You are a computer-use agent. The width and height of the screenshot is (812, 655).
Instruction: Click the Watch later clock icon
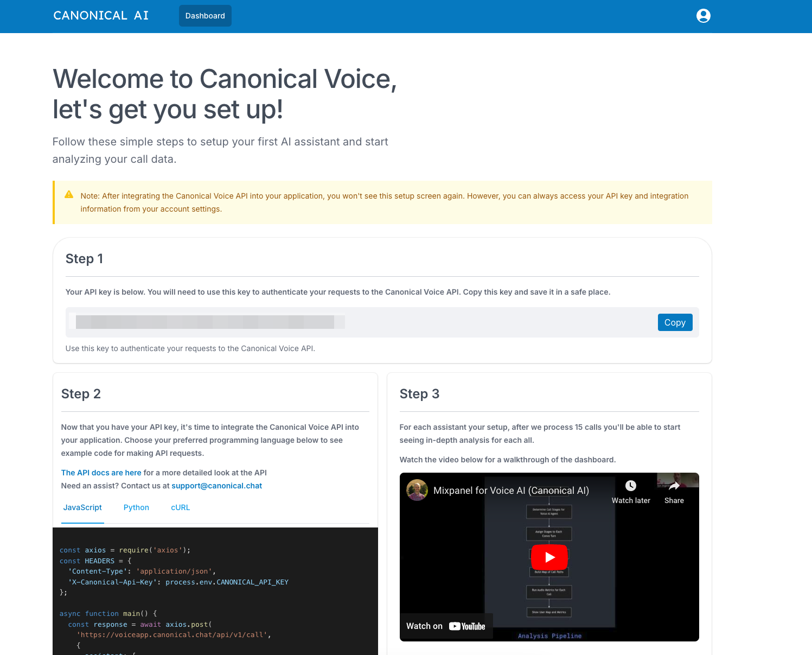[x=630, y=486]
